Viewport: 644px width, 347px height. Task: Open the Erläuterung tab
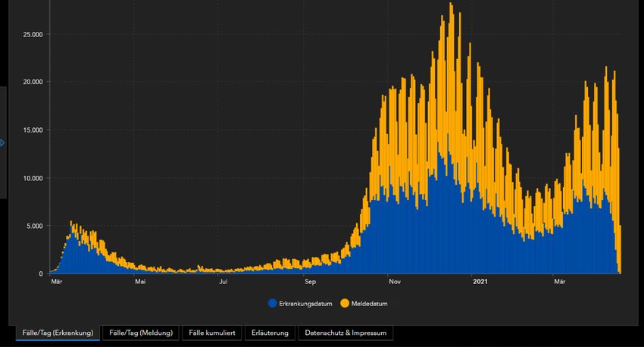click(270, 333)
